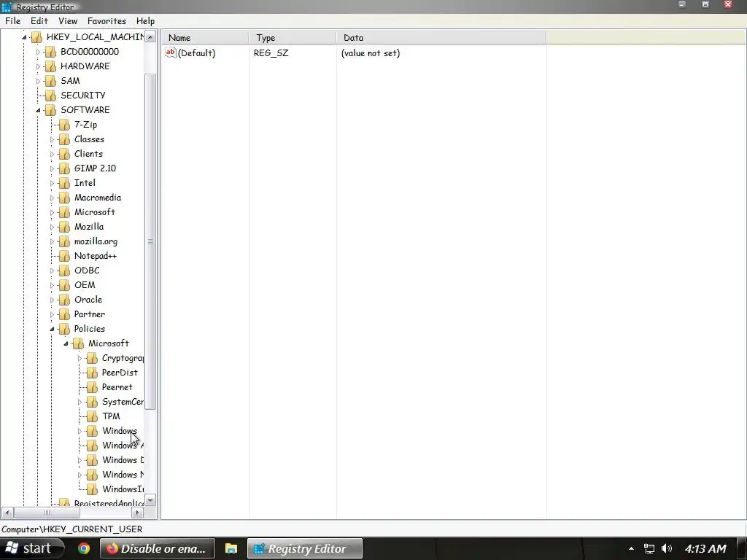Click the mozilla.org folder icon
This screenshot has width=747, height=560.
click(64, 241)
